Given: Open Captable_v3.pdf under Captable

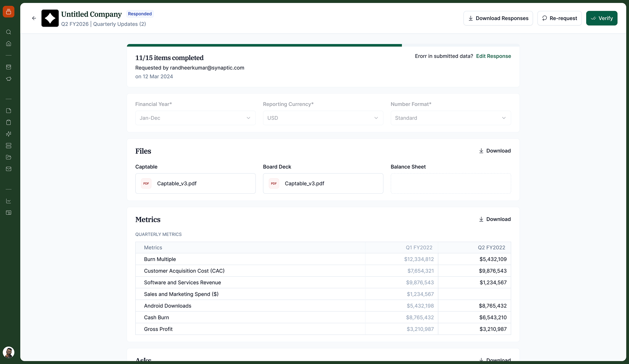Looking at the screenshot, I should pyautogui.click(x=195, y=184).
